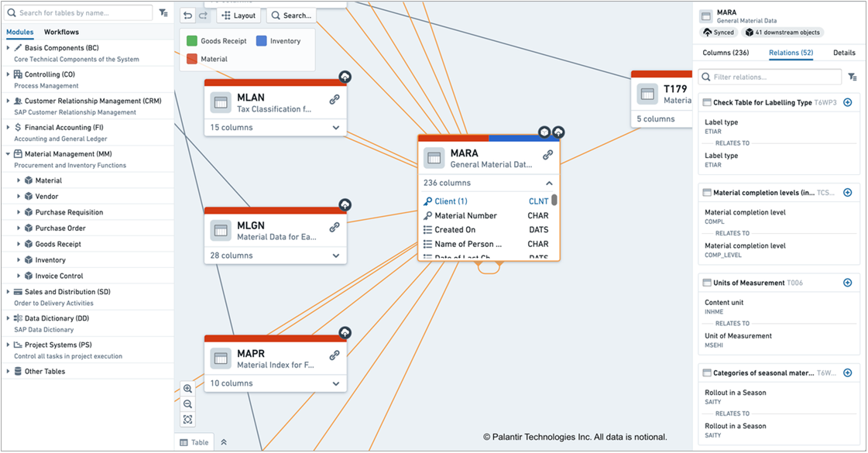
Task: Add Material completion levels relation with plus
Action: point(848,193)
